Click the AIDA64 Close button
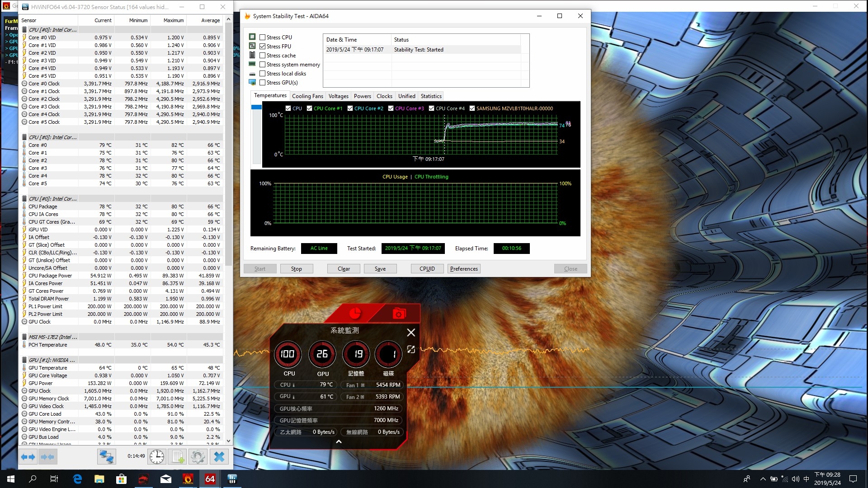Image resolution: width=868 pixels, height=488 pixels. (571, 269)
